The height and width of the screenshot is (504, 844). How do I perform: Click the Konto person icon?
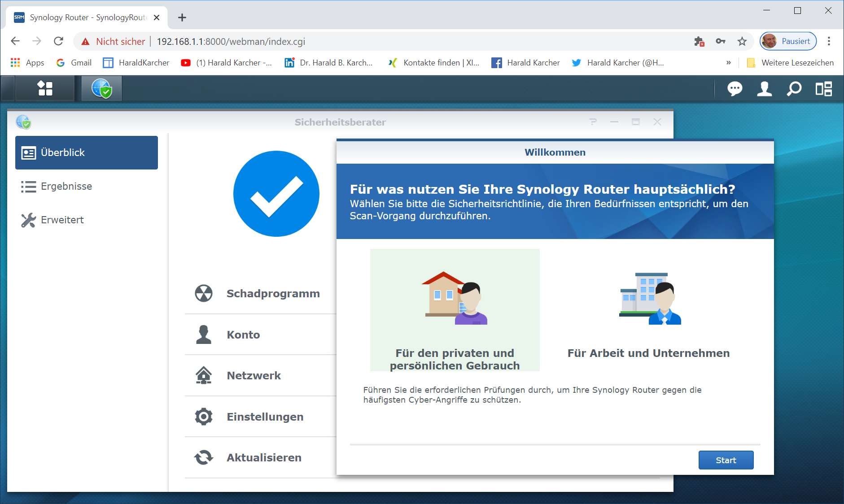pos(204,335)
